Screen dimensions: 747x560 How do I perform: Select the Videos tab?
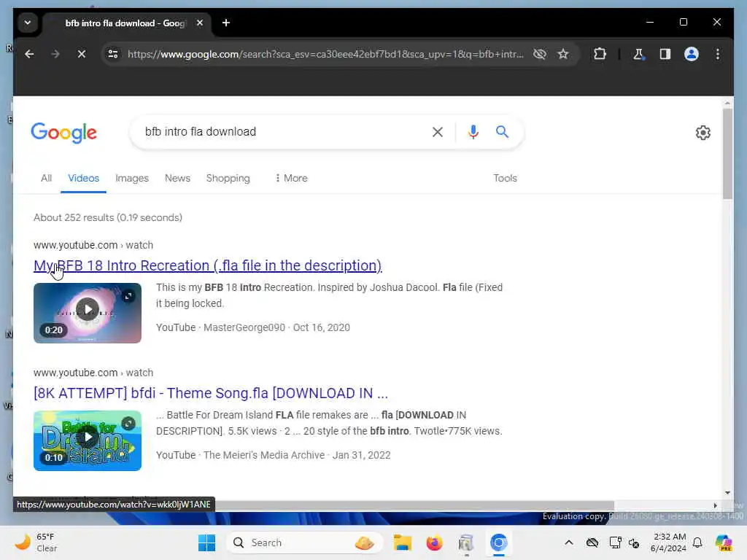pos(83,178)
